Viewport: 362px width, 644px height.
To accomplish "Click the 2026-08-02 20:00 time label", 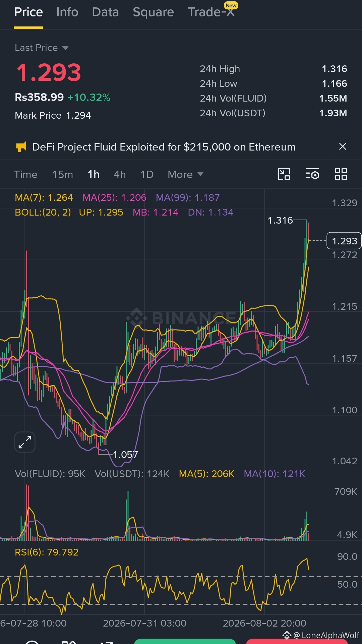I will 264,624.
